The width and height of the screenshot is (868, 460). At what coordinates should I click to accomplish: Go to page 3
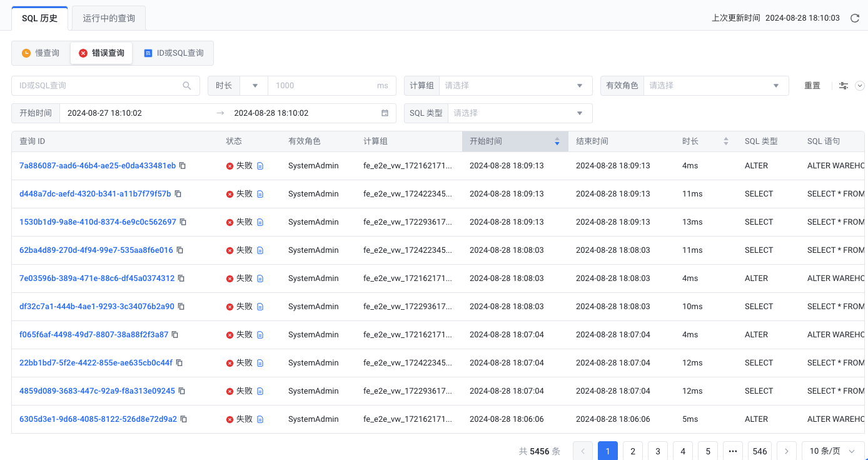(x=658, y=451)
